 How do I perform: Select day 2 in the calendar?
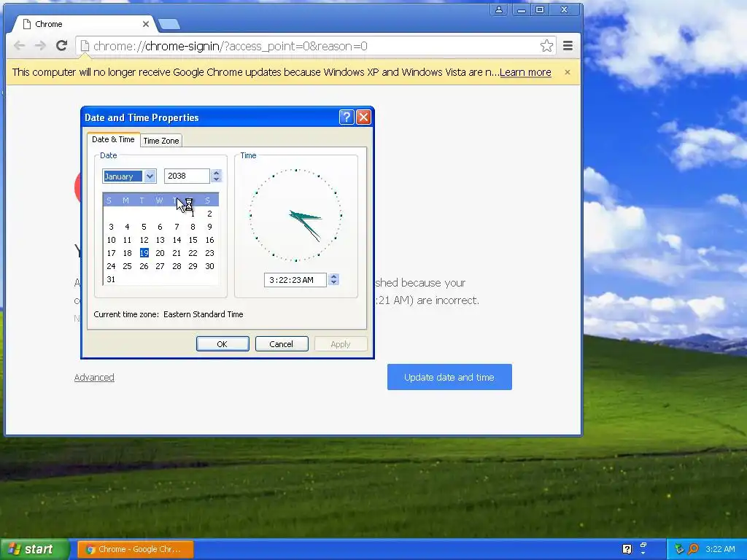click(x=209, y=214)
